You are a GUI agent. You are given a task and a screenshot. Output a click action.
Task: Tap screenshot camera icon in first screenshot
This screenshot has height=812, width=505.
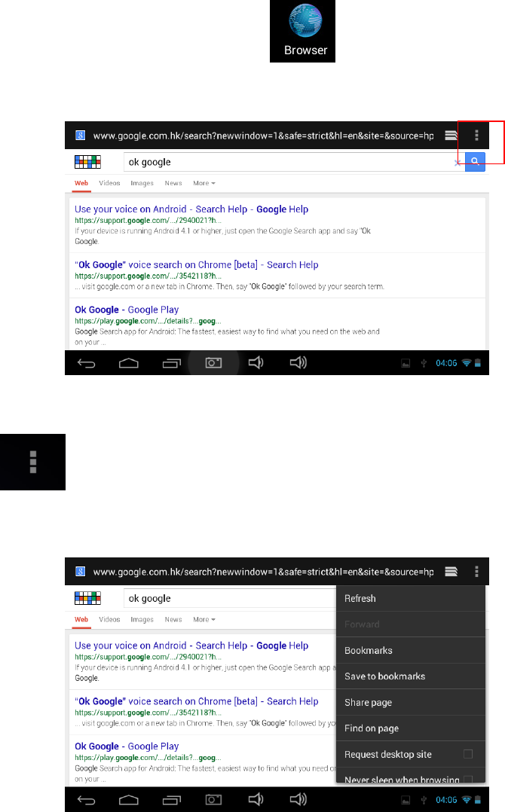[213, 363]
